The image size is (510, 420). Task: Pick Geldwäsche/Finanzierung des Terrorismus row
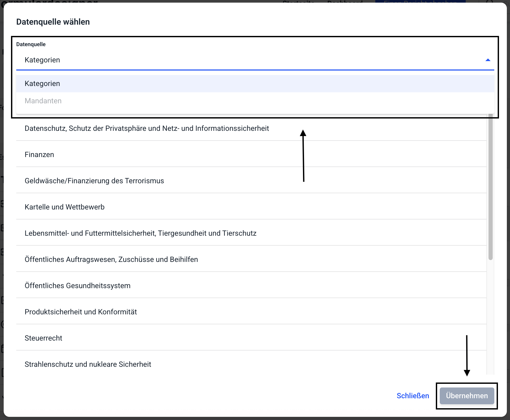click(94, 181)
